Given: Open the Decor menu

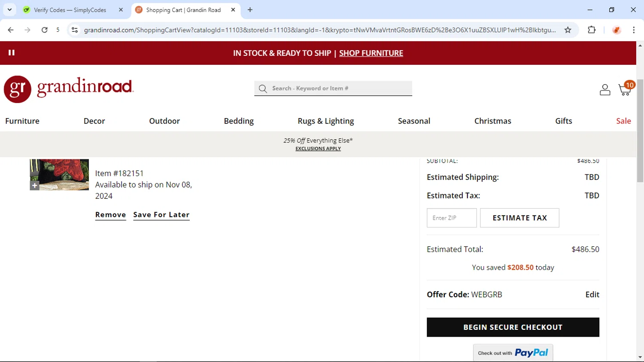Looking at the screenshot, I should pyautogui.click(x=94, y=121).
